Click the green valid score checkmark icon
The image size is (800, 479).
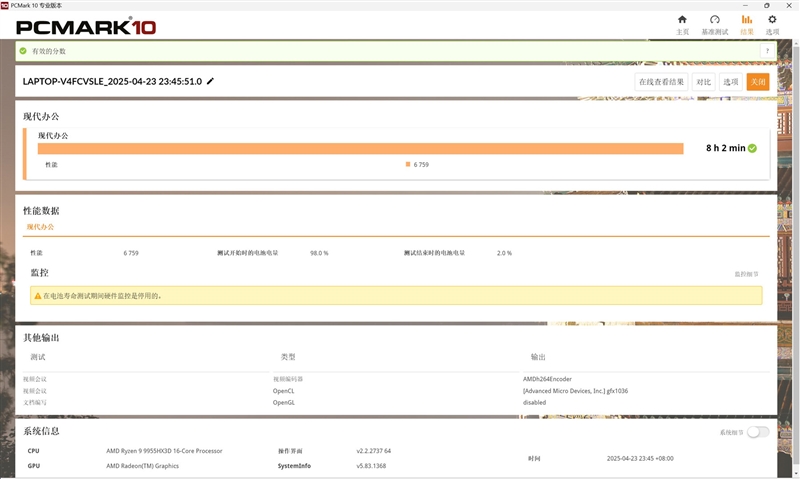[x=23, y=51]
